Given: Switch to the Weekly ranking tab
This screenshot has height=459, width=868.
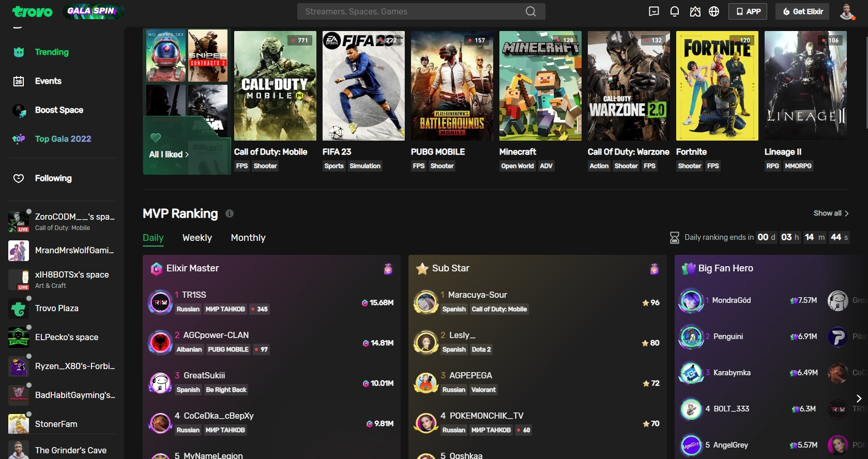Looking at the screenshot, I should (x=197, y=238).
